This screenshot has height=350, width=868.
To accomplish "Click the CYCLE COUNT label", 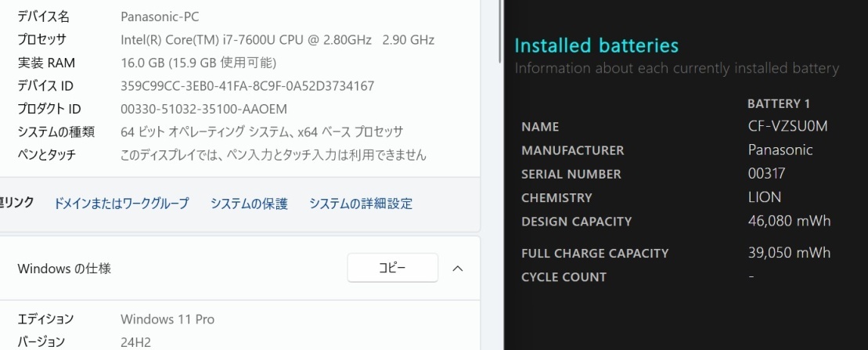I will click(564, 277).
